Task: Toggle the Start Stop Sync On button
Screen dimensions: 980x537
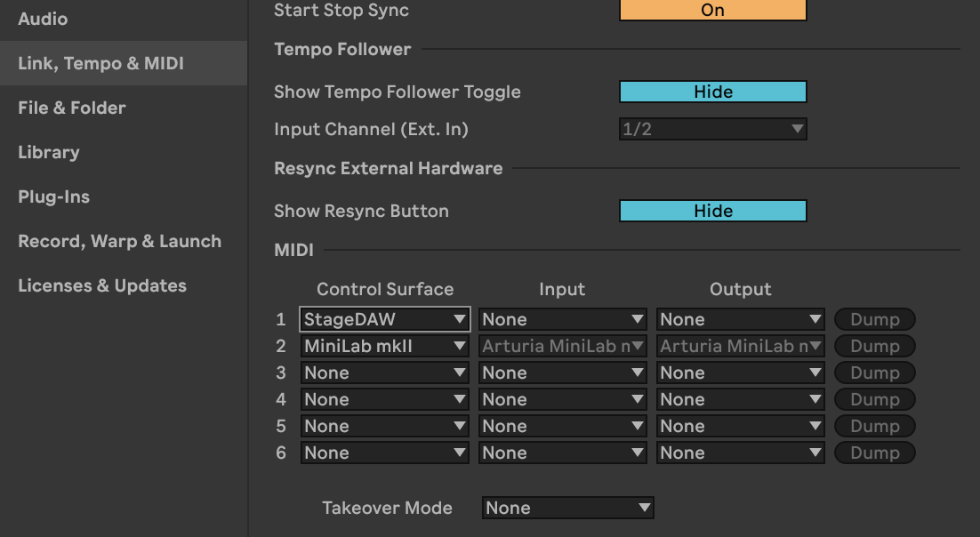Action: point(712,10)
